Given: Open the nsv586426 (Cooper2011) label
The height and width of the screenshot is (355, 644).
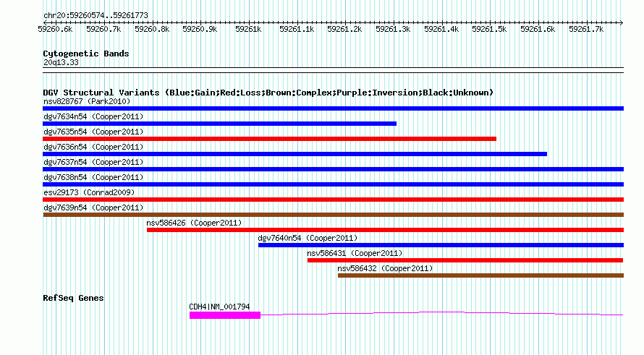Looking at the screenshot, I should pyautogui.click(x=194, y=223).
